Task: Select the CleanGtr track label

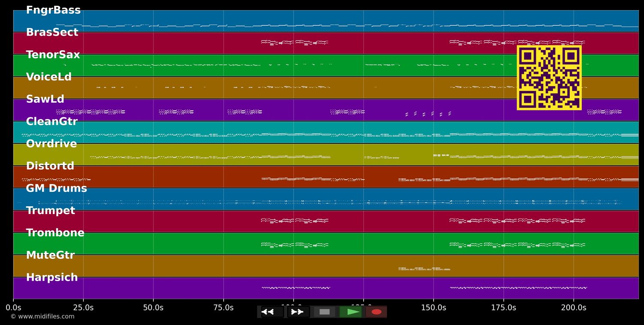Action: pos(52,122)
